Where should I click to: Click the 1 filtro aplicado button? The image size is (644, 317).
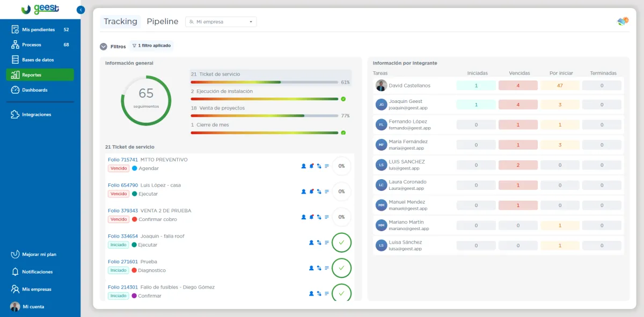[x=151, y=46]
